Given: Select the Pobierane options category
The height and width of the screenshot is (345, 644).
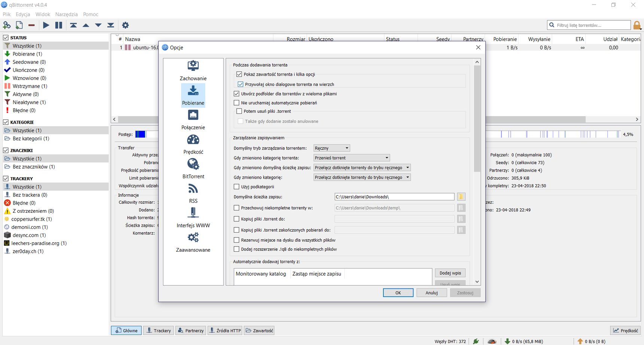Looking at the screenshot, I should (193, 95).
